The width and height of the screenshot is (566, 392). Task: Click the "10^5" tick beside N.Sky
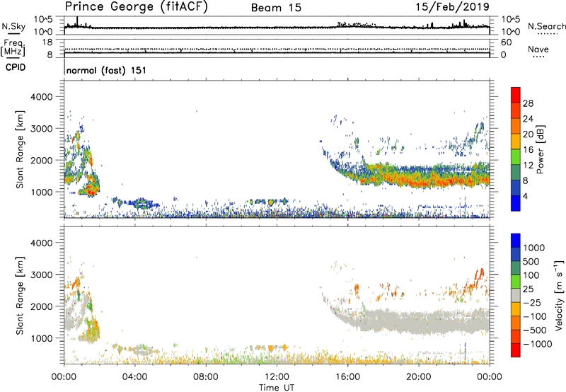tap(43, 20)
